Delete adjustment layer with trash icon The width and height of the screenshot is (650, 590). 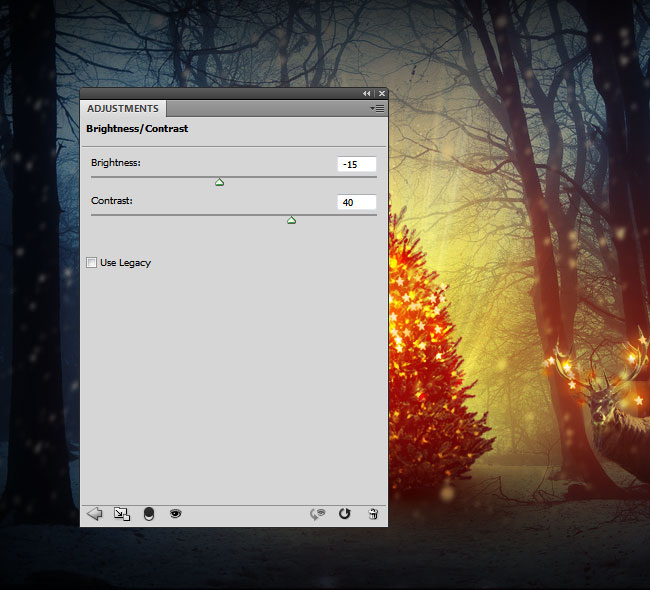click(373, 514)
